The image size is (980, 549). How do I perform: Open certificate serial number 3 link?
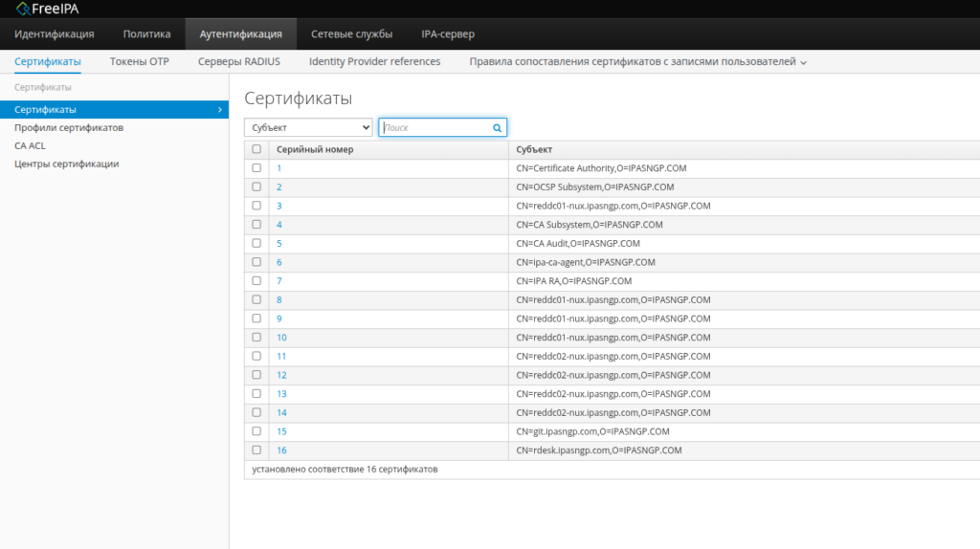pos(278,206)
